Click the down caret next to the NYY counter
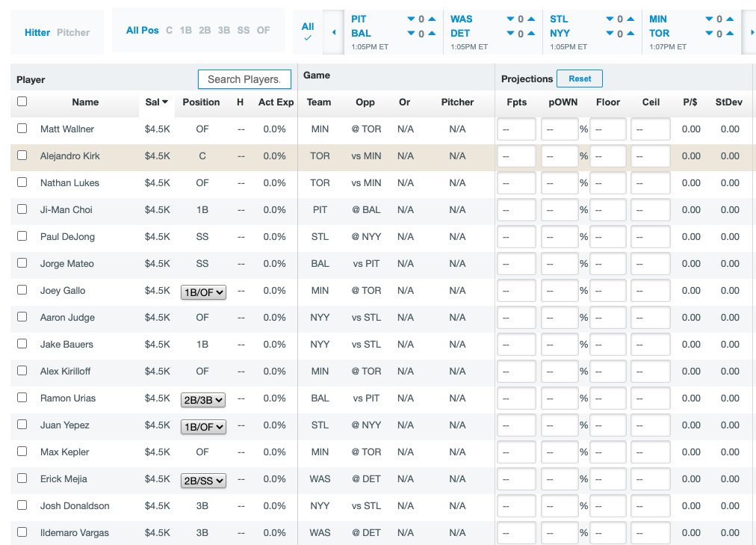 [611, 33]
